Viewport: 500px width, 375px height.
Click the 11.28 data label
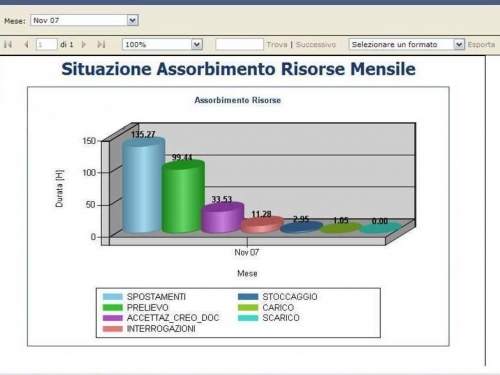pyautogui.click(x=261, y=214)
